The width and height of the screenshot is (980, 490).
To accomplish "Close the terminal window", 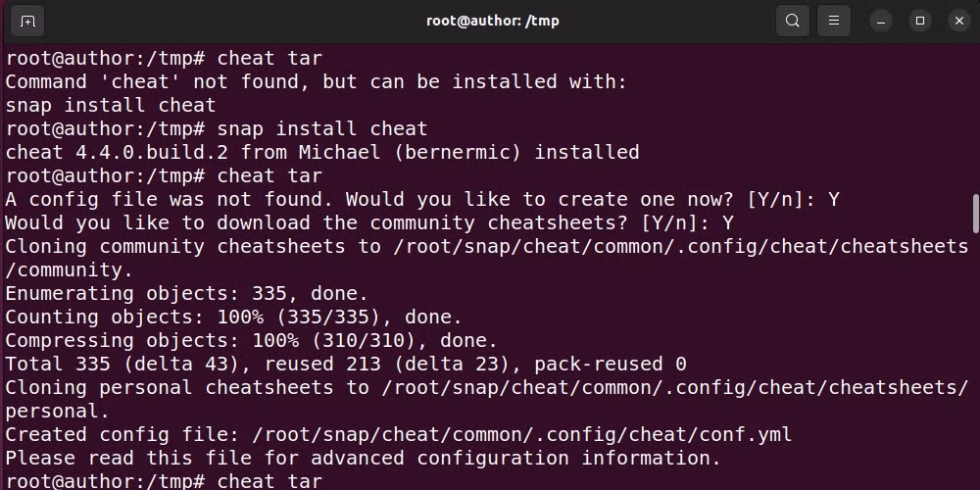I will point(959,22).
